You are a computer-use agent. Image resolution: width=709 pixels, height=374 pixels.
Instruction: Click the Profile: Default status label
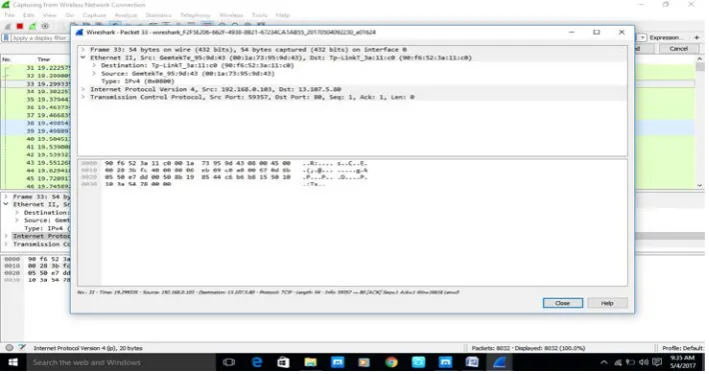683,348
